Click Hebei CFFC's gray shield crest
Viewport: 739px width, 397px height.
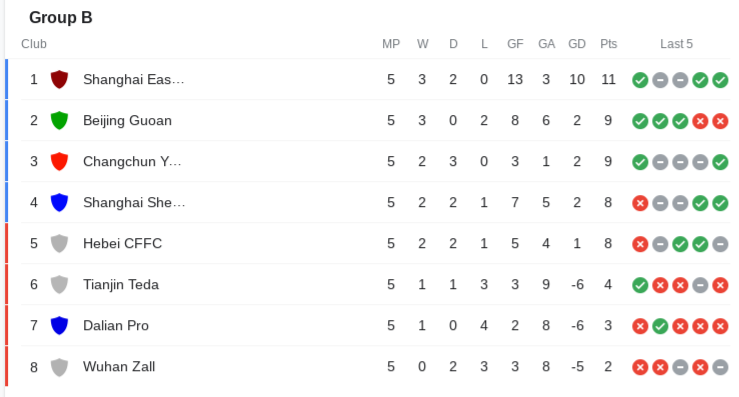coord(59,243)
